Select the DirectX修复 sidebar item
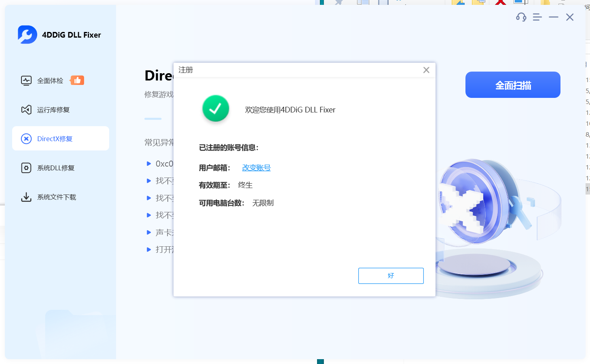The image size is (590, 364). pos(61,139)
